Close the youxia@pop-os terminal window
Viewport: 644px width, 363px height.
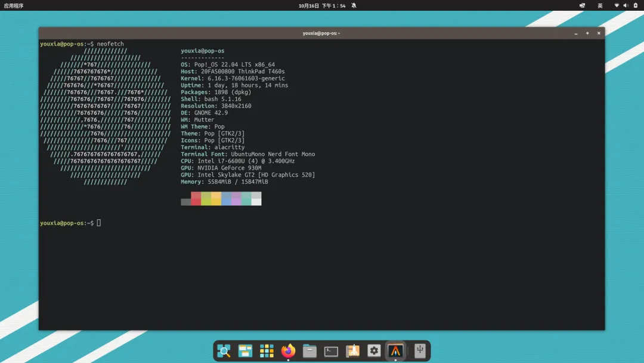pos(599,33)
